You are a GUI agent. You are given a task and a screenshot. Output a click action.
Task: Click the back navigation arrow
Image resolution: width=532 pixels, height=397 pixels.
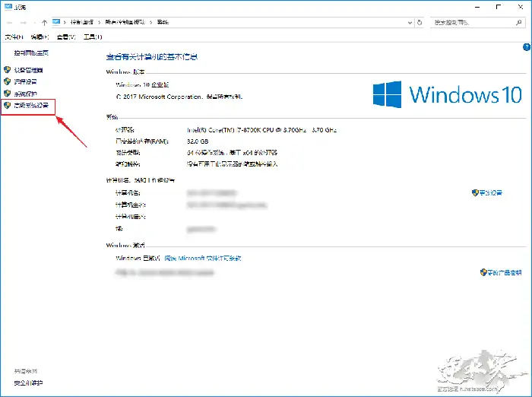tap(9, 22)
